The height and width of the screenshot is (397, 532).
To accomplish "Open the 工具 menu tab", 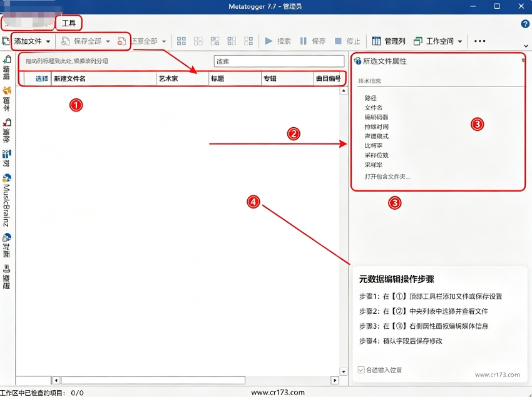I will 69,23.
